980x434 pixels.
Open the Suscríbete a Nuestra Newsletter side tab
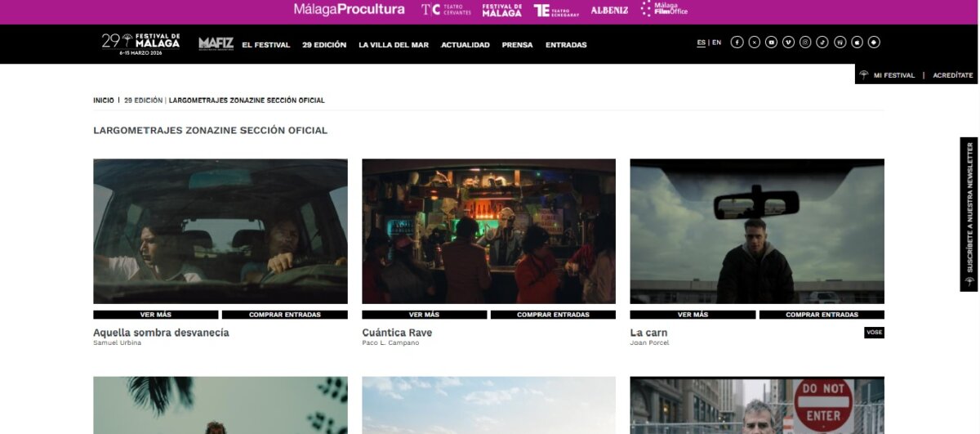click(x=969, y=214)
